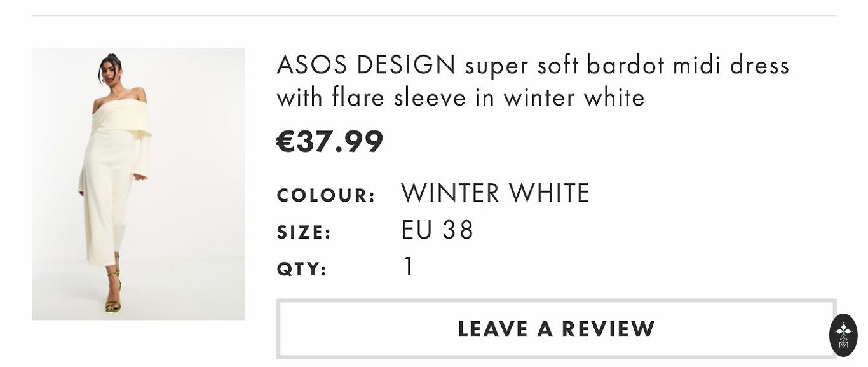
Task: Click the EU 38 size value
Action: tap(438, 230)
